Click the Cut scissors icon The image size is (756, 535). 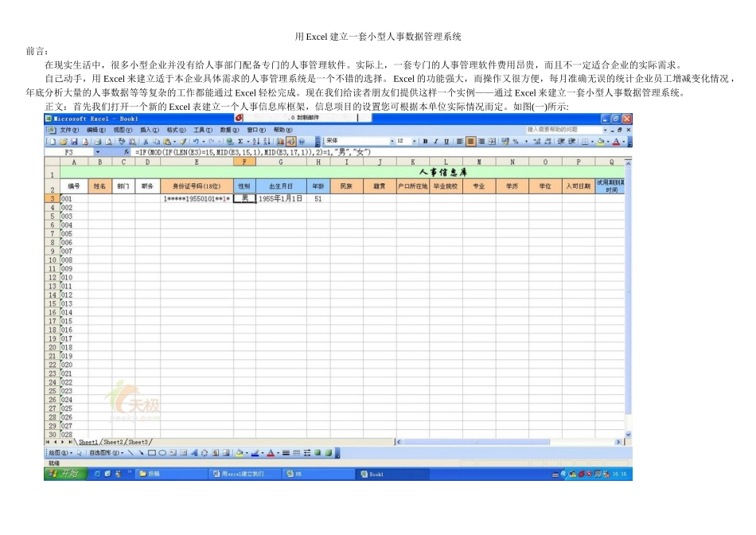[145, 142]
